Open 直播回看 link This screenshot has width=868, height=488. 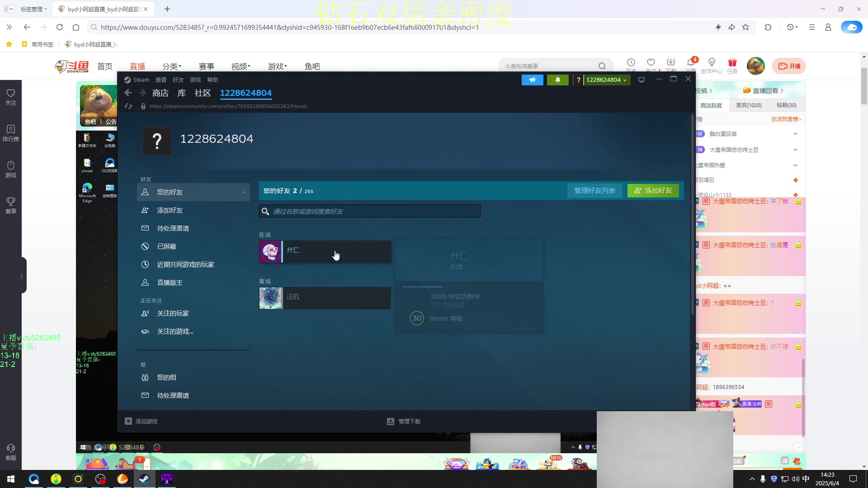(763, 91)
